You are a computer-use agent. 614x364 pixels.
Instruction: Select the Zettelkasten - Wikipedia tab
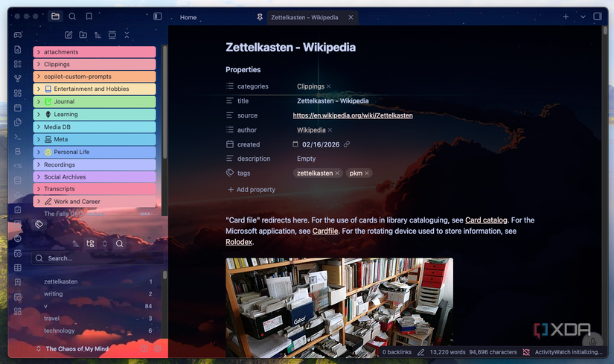click(304, 17)
